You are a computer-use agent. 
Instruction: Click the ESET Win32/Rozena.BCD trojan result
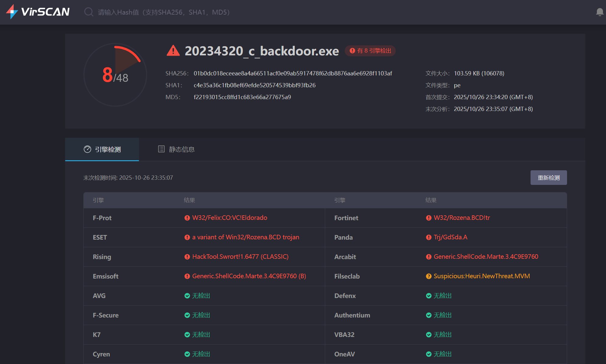coord(246,237)
